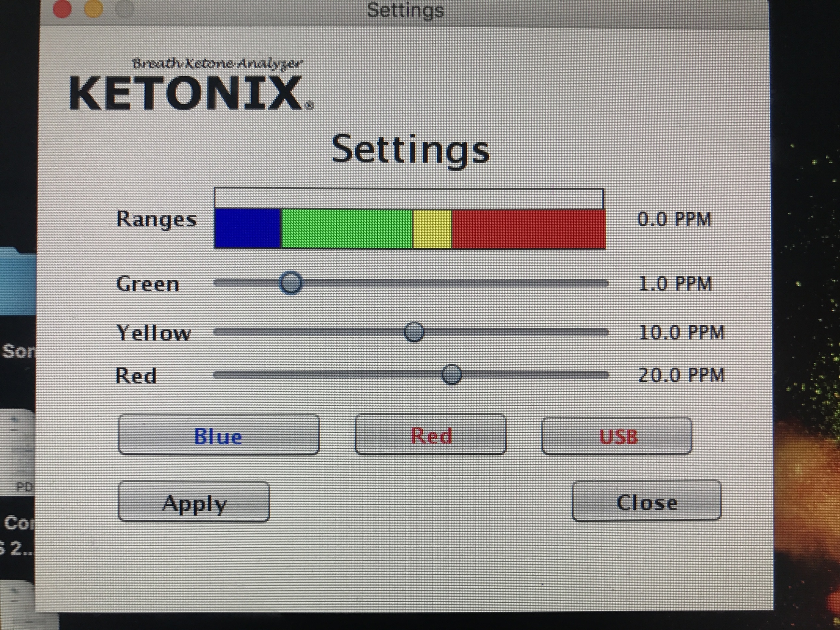Viewport: 840px width, 630px height.
Task: Click the Settings heading text
Action: 410,150
